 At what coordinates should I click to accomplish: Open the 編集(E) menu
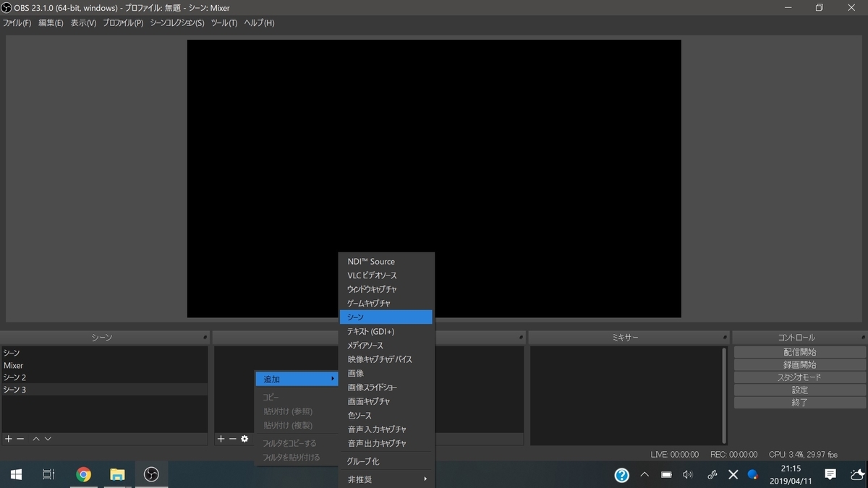point(51,23)
